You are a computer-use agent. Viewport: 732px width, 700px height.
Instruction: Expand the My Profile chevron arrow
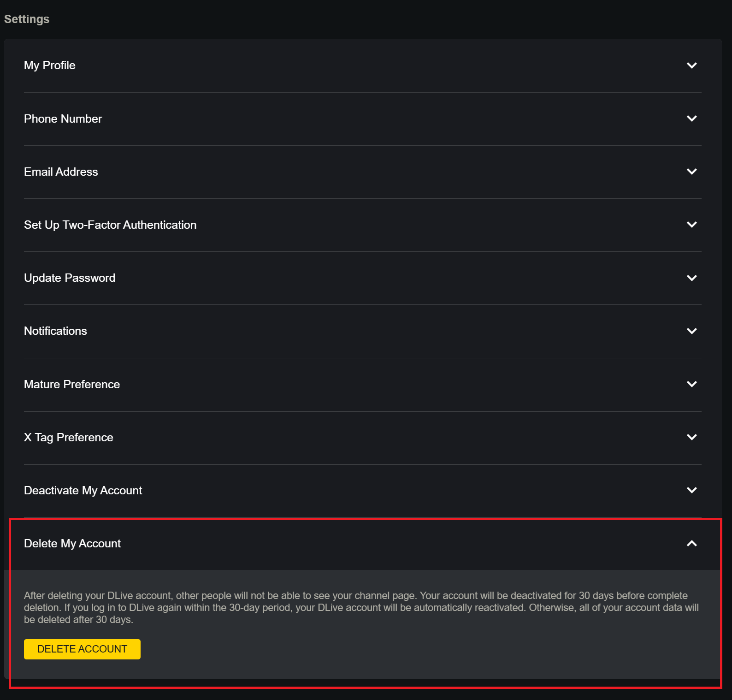point(691,65)
